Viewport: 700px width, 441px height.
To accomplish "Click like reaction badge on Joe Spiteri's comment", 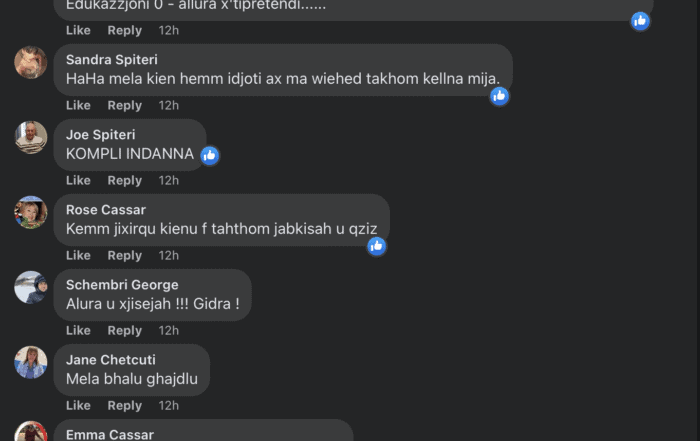I will 209,155.
